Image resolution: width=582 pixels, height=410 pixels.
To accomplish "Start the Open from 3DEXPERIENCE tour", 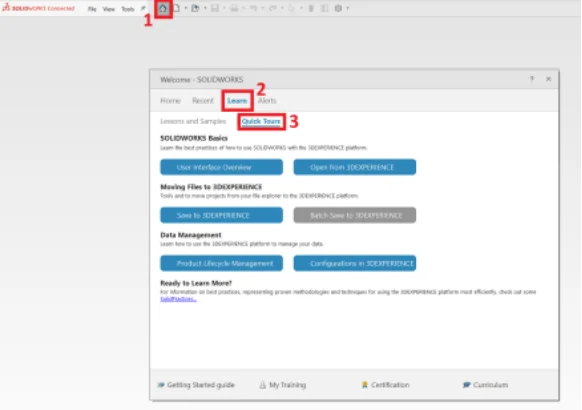I will (355, 167).
